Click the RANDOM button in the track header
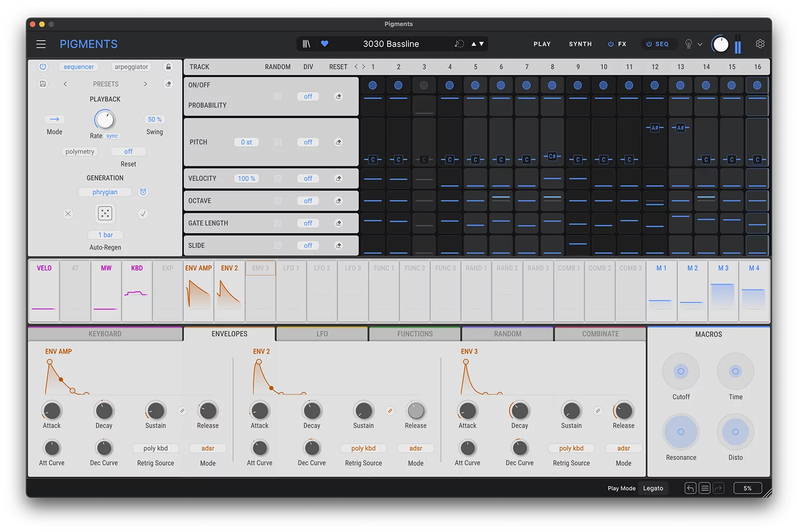Screen dimensions: 798x532 [277, 66]
